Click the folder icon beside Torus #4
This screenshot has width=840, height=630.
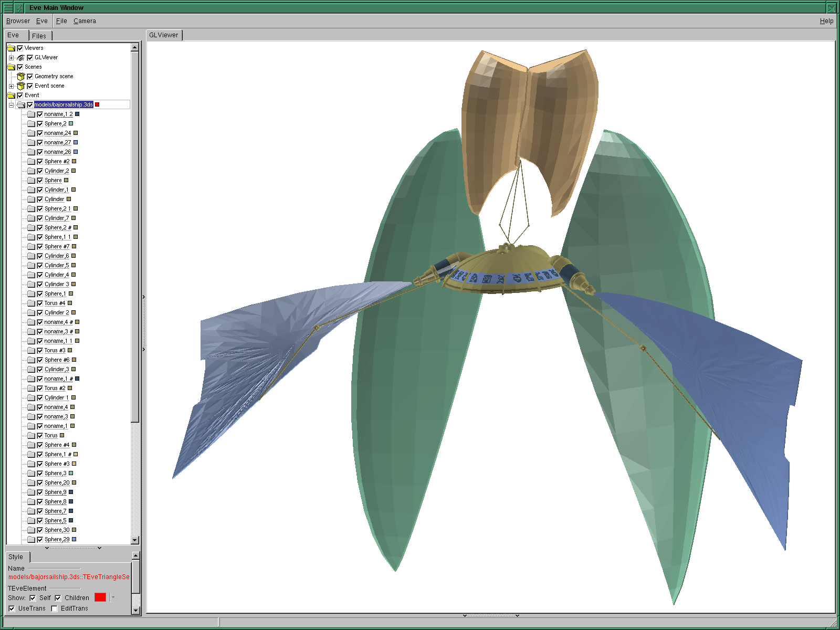(x=31, y=303)
